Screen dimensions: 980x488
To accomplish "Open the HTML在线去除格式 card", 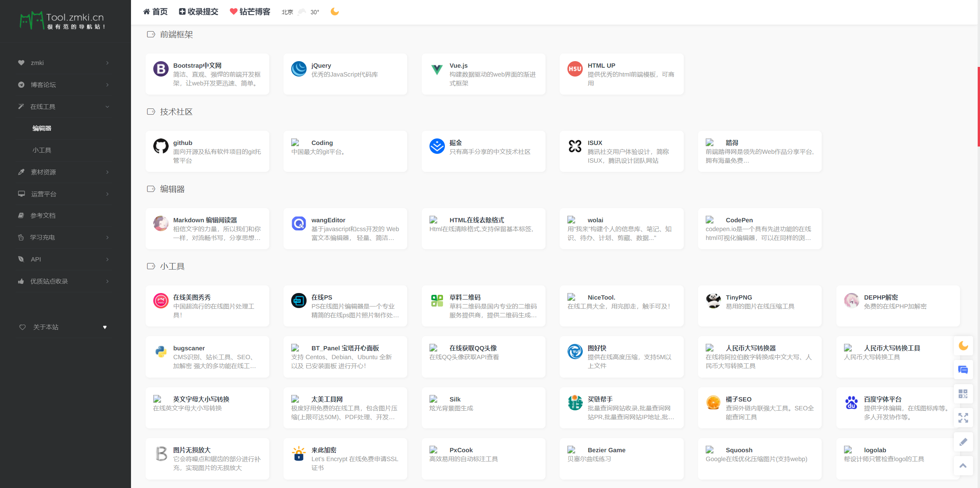I will (x=483, y=228).
